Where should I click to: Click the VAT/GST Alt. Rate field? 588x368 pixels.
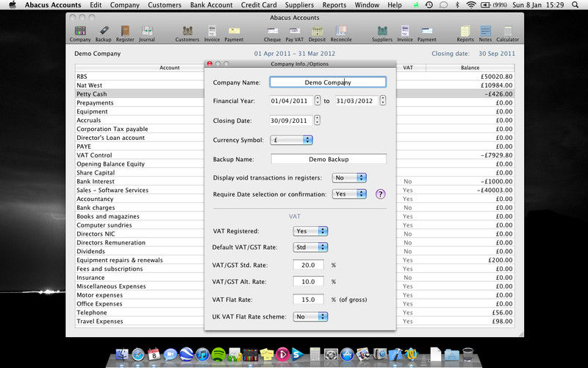[x=308, y=282]
